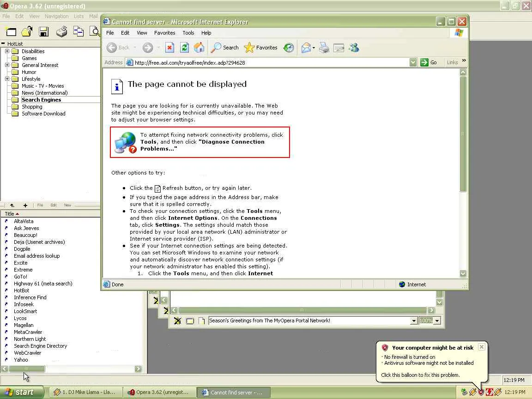This screenshot has height=399, width=532.
Task: Expand the Disabilities folder in HotList
Action: point(7,51)
